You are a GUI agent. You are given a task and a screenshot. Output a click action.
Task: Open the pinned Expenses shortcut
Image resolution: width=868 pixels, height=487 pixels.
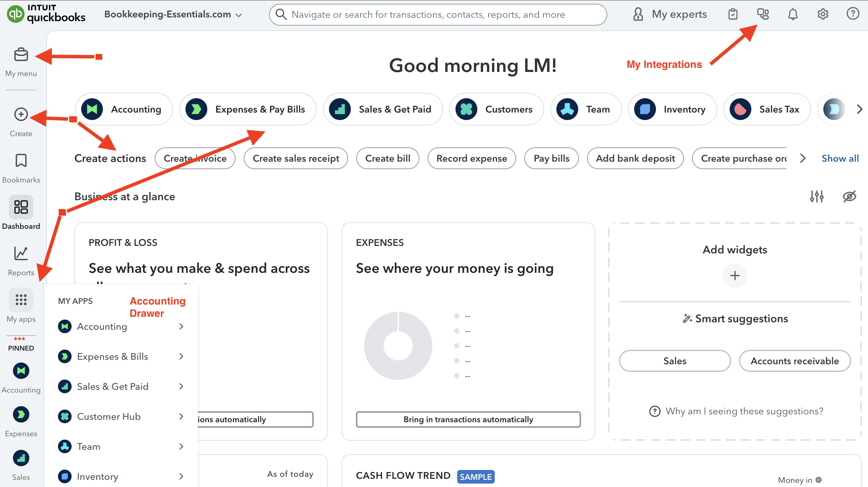20,414
